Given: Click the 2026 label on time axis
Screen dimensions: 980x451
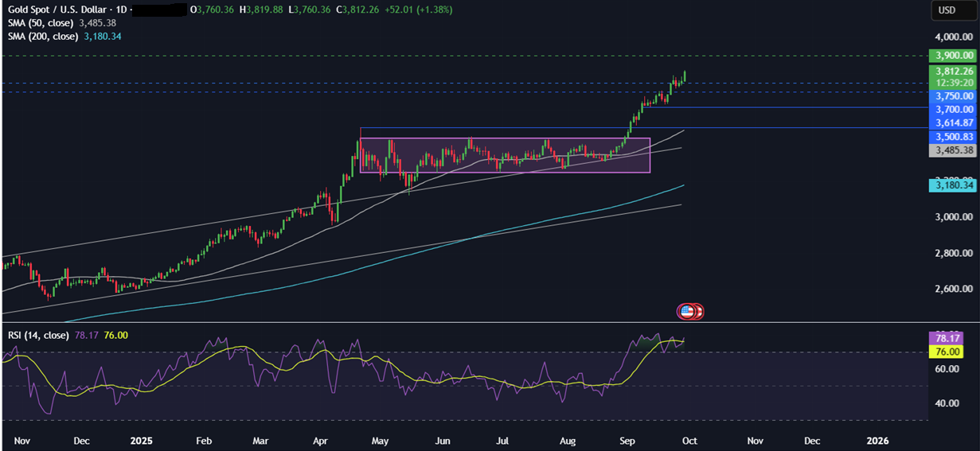Looking at the screenshot, I should tap(877, 440).
